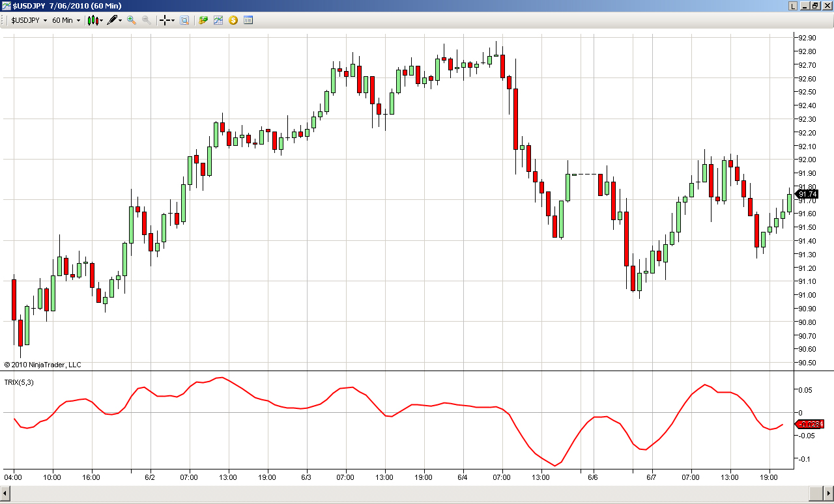The image size is (834, 504).
Task: Toggle the L link button in title bar
Action: pyautogui.click(x=792, y=5)
